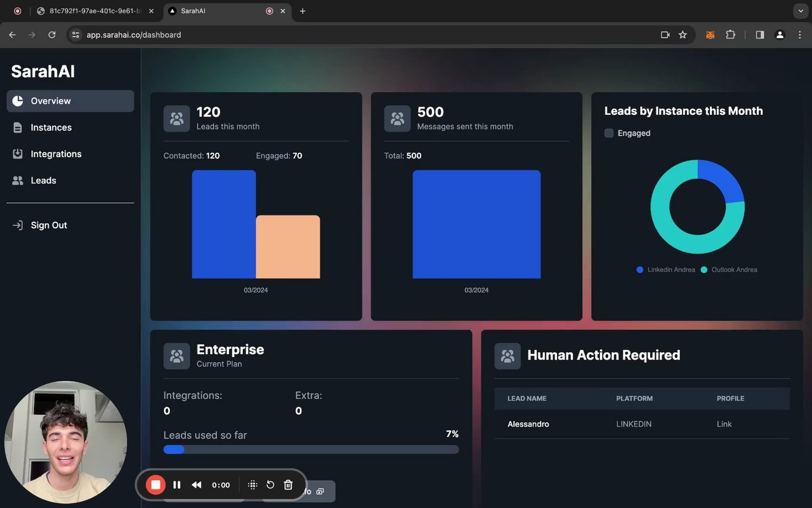Select the Alessandro lead name cell
Screen dimensions: 812x508
528,424
